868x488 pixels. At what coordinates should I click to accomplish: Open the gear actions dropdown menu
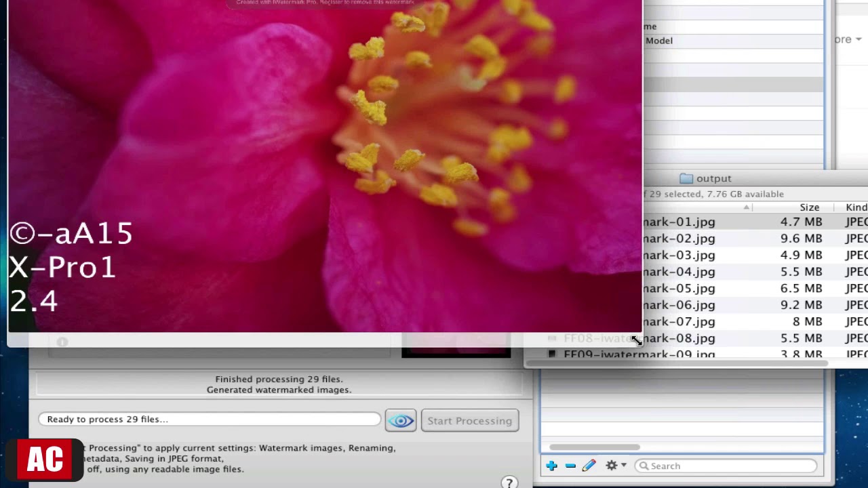[x=616, y=466]
